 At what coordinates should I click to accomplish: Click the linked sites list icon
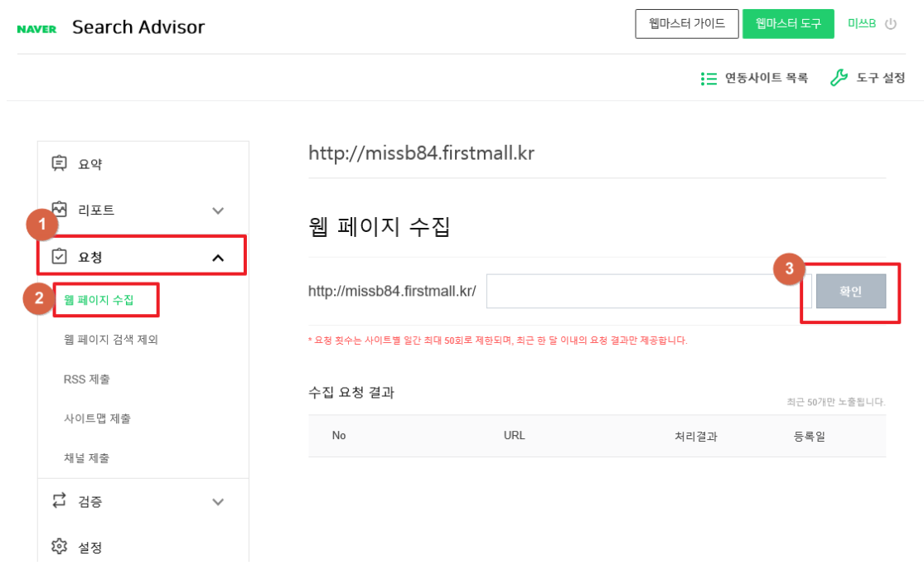point(709,79)
